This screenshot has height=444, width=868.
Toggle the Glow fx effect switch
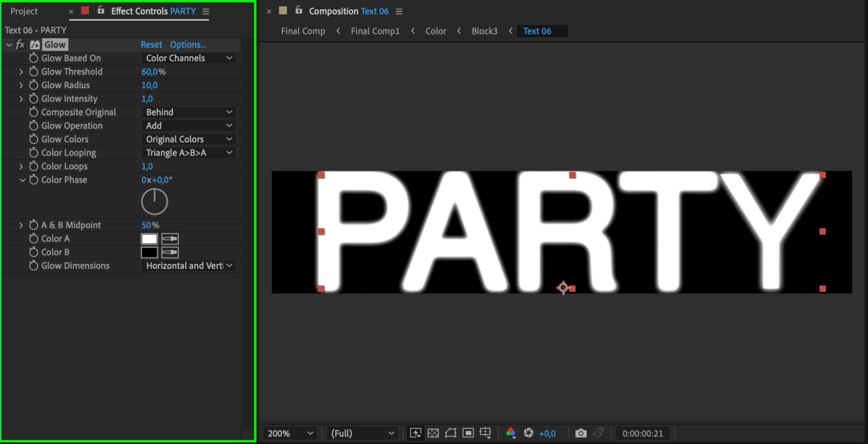[x=20, y=45]
